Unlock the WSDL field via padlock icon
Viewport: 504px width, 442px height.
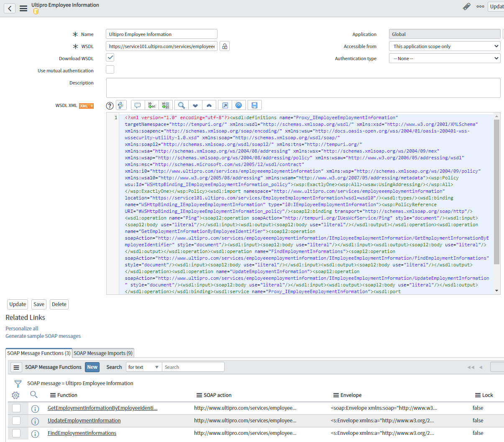(225, 46)
